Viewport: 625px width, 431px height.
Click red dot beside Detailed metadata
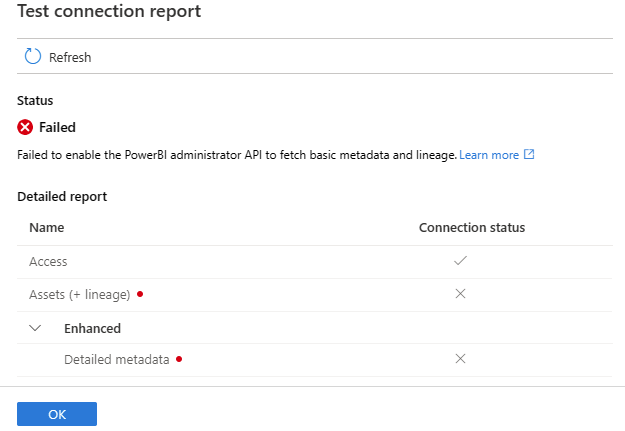(x=179, y=359)
